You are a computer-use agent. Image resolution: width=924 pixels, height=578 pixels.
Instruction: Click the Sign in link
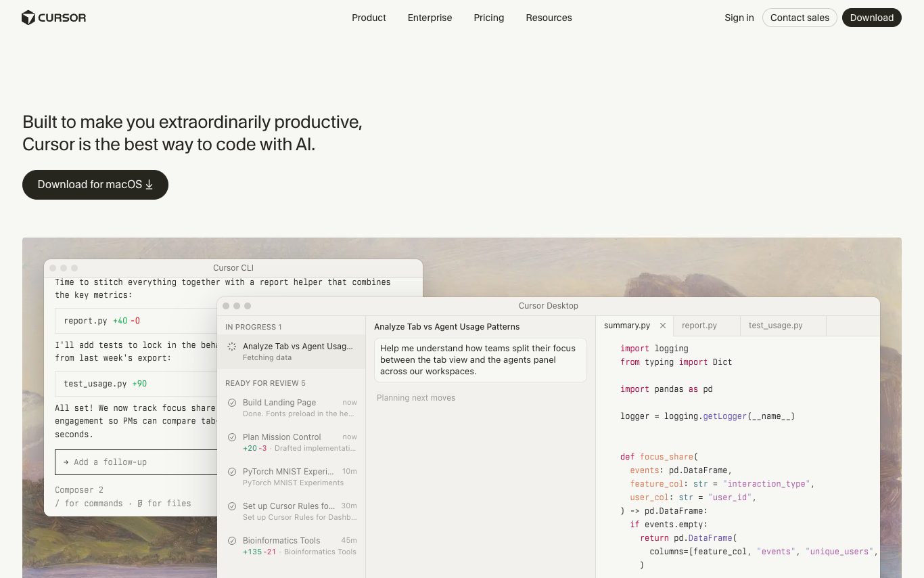coord(739,18)
